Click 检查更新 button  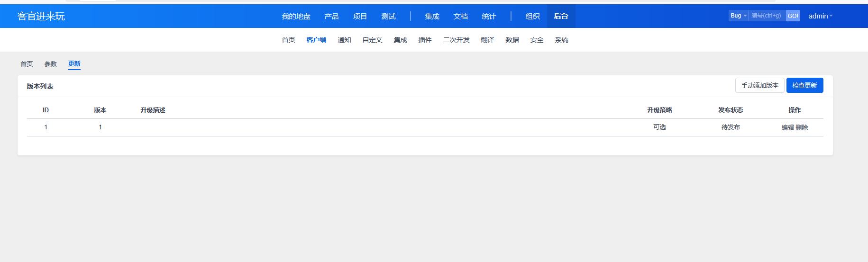coord(804,85)
